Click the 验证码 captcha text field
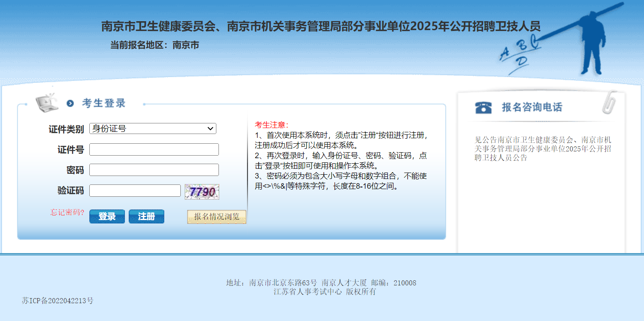Screen dimensions: 644x321 click(x=135, y=190)
